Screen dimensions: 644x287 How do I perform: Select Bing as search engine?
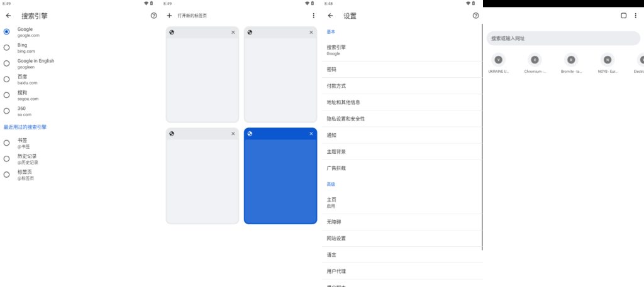[x=6, y=48]
